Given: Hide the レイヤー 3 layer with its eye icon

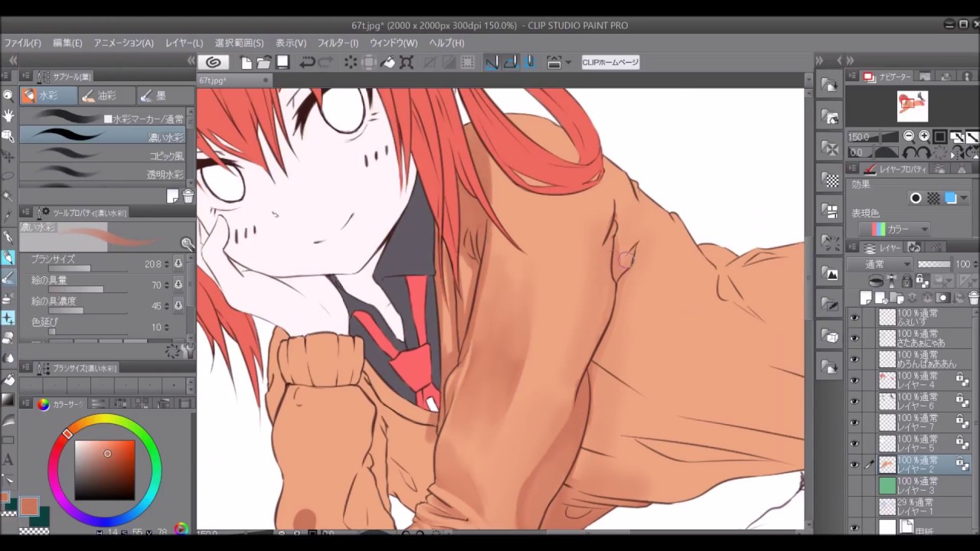Looking at the screenshot, I should (854, 485).
